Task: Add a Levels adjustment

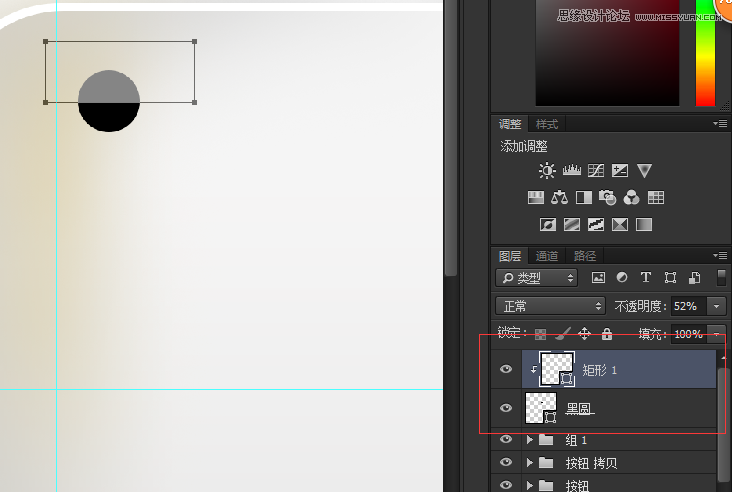Action: [572, 170]
